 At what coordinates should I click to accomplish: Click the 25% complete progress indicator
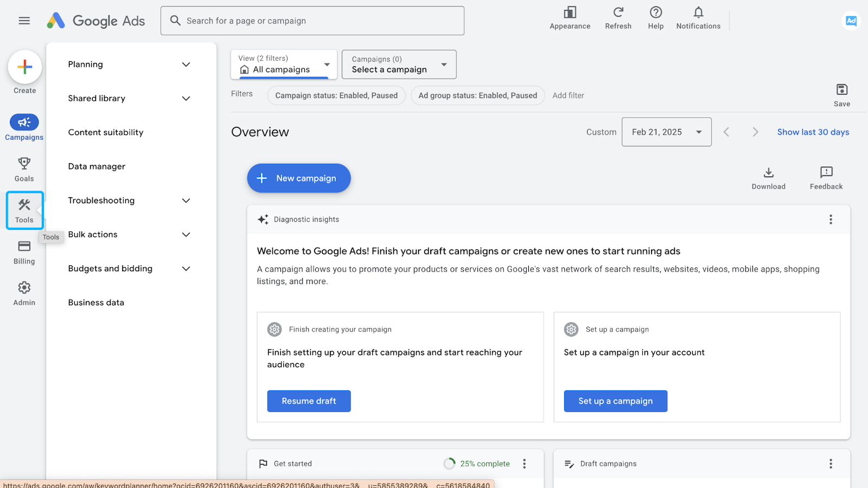point(477,464)
